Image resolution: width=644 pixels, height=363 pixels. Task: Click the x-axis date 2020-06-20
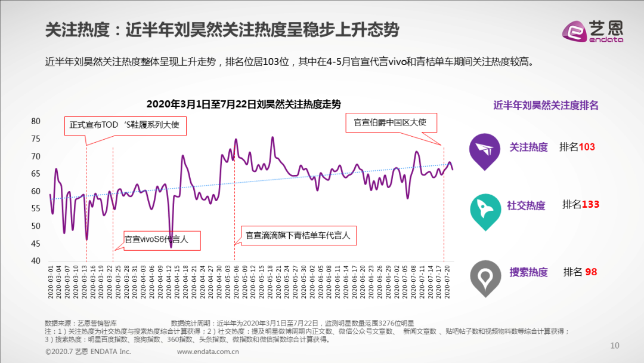coord(363,282)
